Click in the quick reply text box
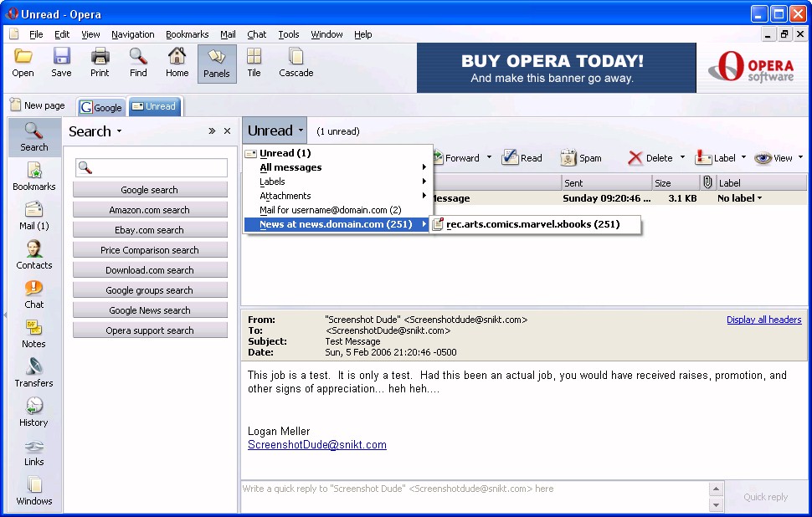 click(x=475, y=496)
